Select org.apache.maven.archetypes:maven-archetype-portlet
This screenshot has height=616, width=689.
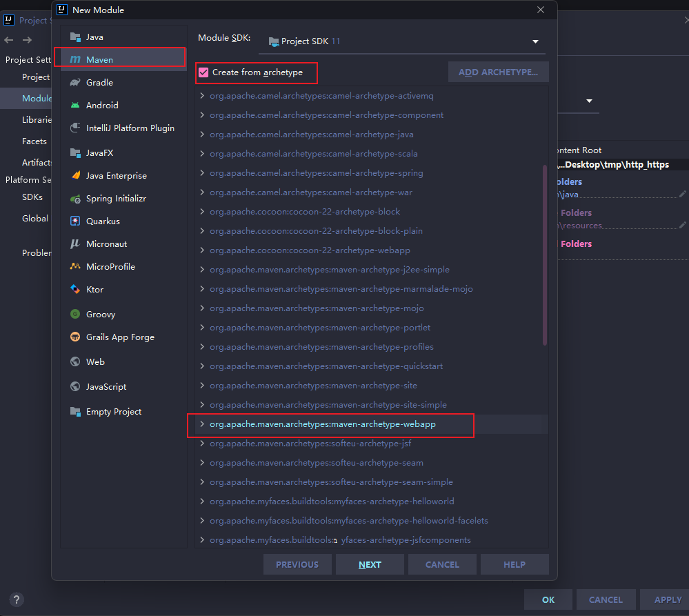click(x=320, y=328)
